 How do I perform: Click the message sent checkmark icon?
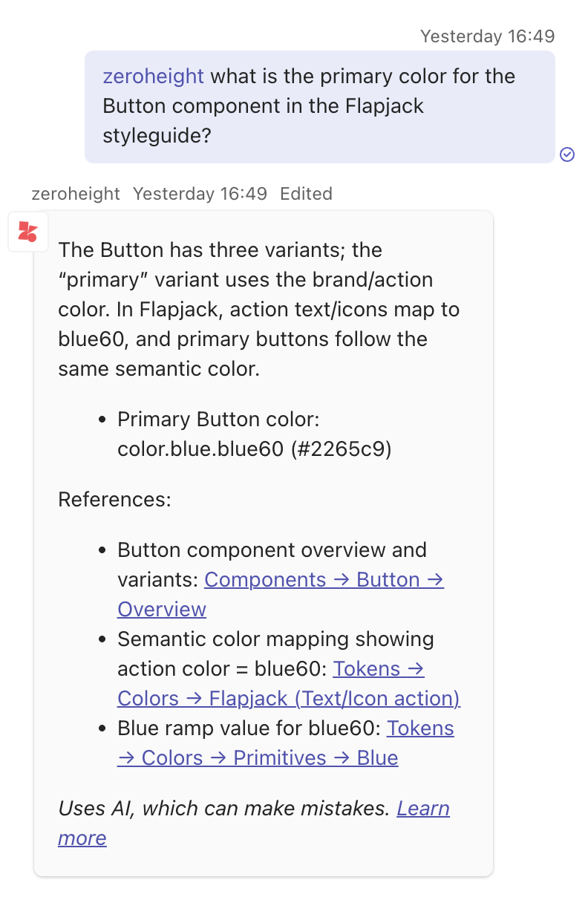click(567, 154)
